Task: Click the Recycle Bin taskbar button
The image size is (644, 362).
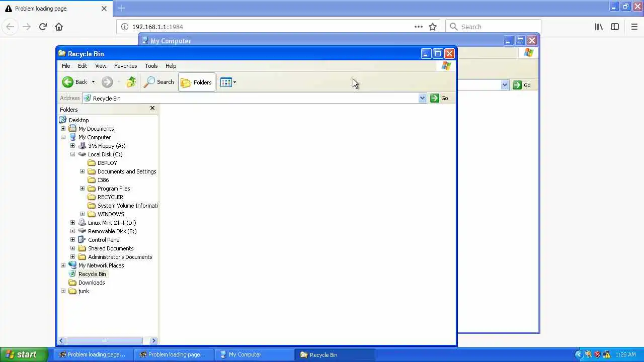Action: click(x=335, y=354)
